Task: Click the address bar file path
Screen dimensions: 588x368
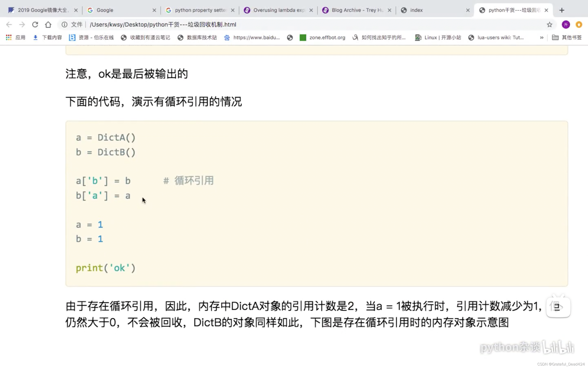Action: point(163,25)
